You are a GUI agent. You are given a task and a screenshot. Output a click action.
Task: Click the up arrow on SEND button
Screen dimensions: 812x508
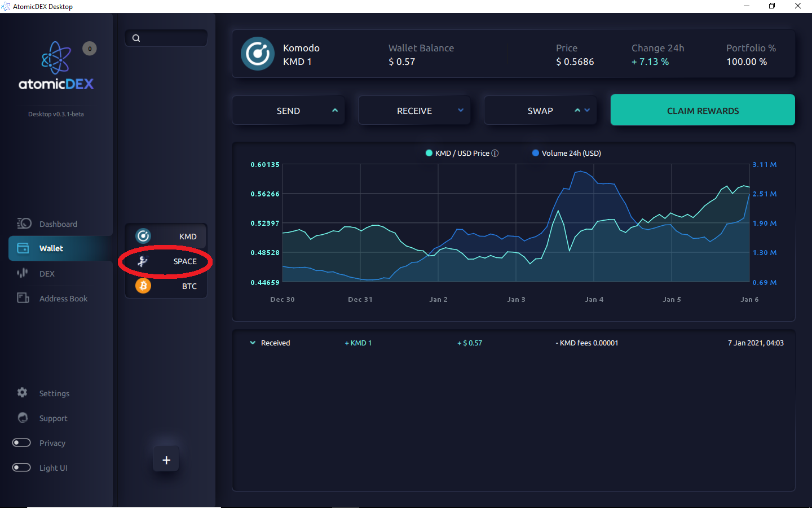(335, 110)
